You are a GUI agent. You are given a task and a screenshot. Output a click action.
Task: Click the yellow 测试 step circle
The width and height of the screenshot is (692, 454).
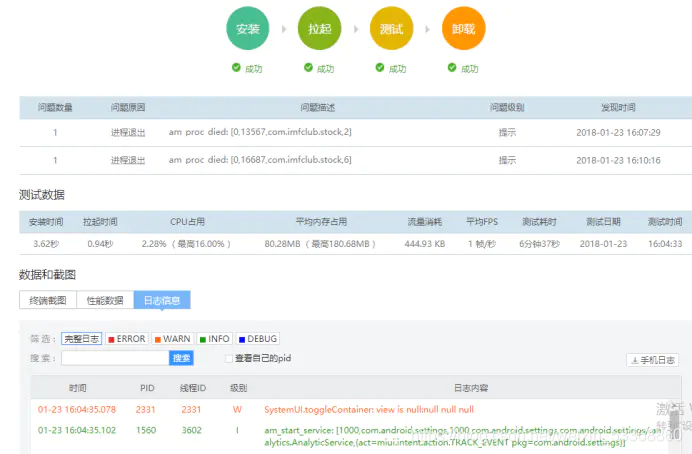(x=391, y=28)
